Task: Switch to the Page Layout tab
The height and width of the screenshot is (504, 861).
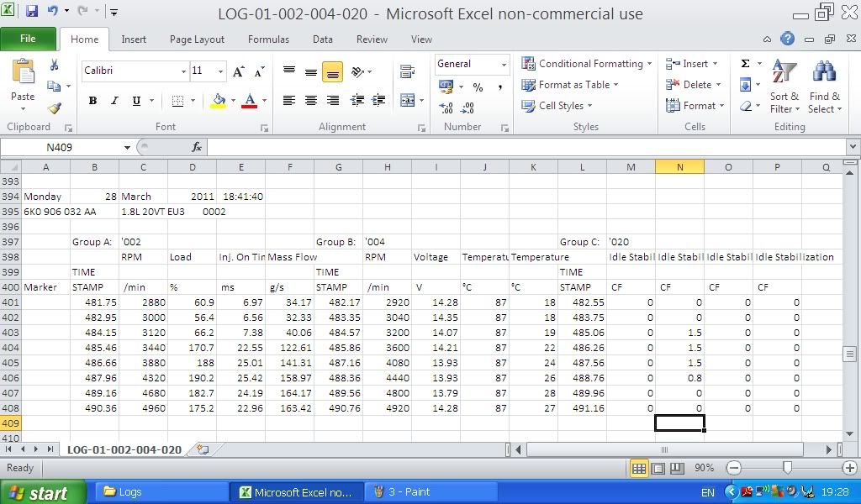Action: (x=197, y=39)
